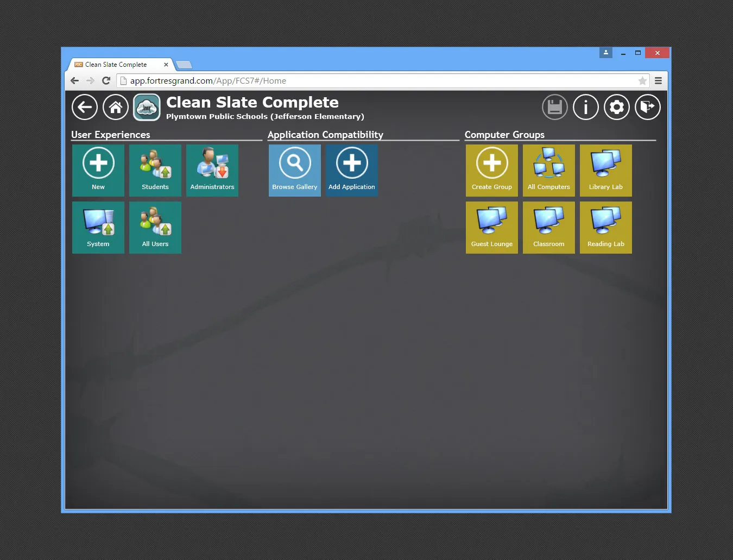Select the Clean Slate Complete browser tab
This screenshot has width=733, height=560.
pos(120,65)
